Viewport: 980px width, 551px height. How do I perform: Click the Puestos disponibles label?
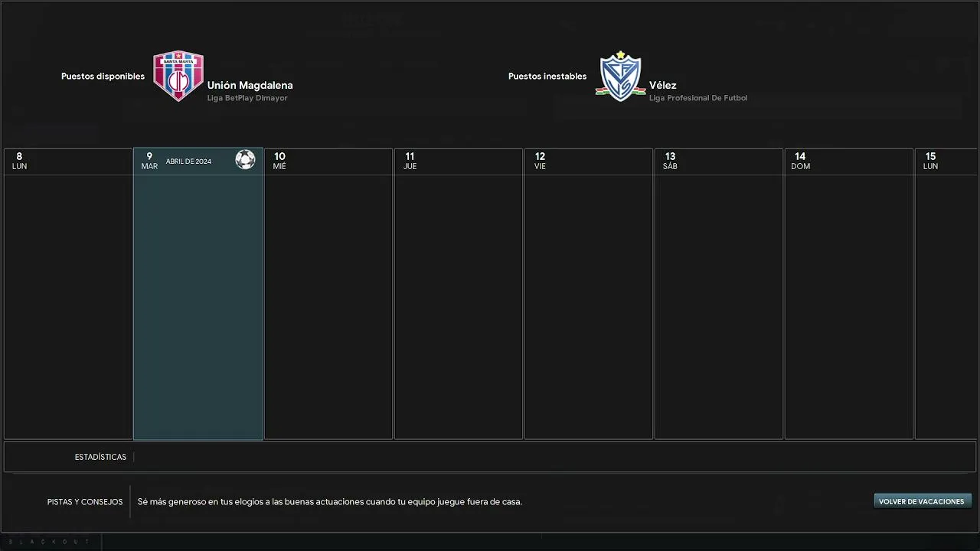point(103,77)
